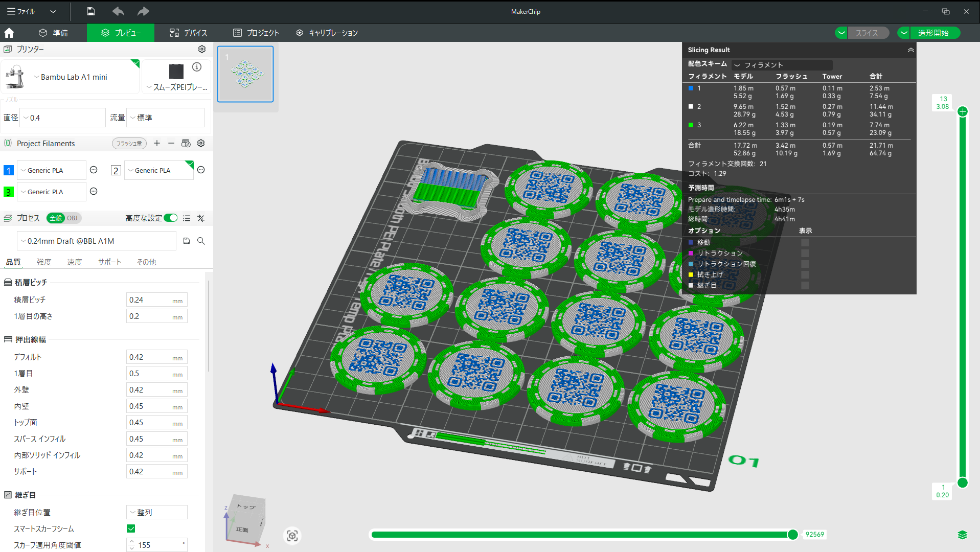Image resolution: width=980 pixels, height=552 pixels.
Task: Click the AMS sync filament icon
Action: click(186, 143)
